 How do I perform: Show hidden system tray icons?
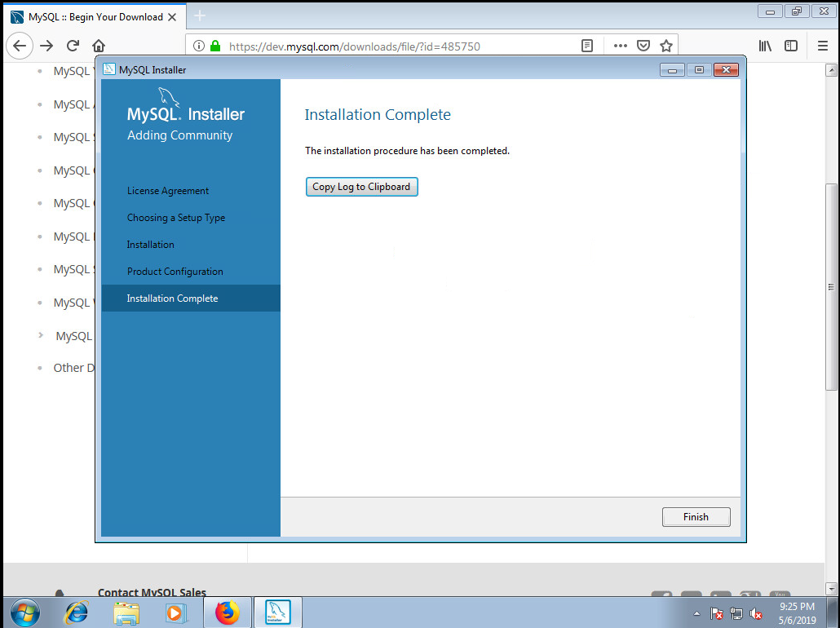(696, 613)
